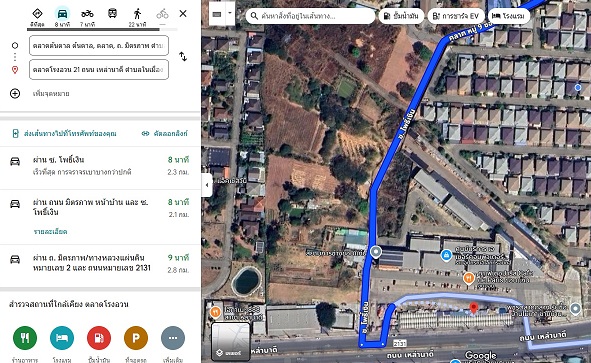
Task: Open dropdown arrow beside print button
Action: 230,13
